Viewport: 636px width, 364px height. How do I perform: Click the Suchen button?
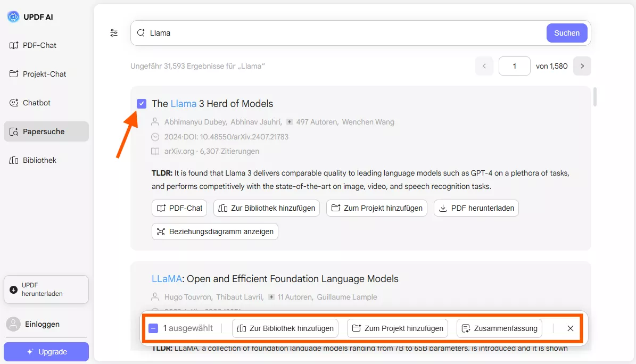567,33
